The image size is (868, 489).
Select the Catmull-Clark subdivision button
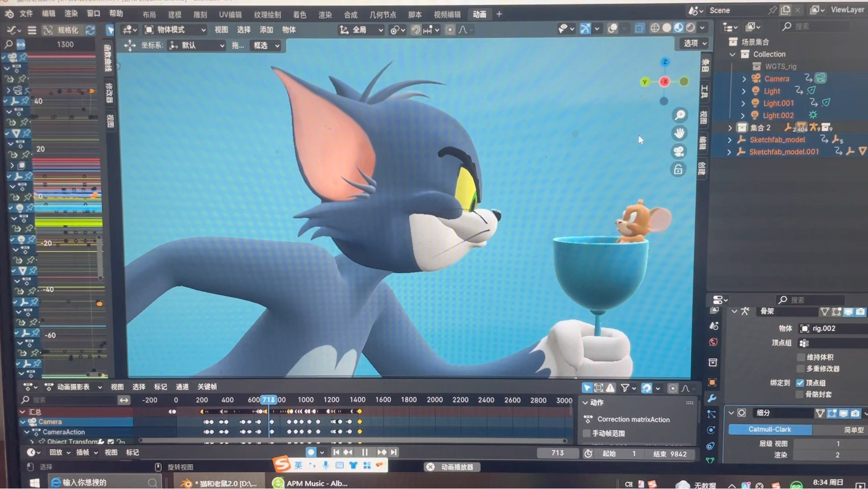coord(769,429)
